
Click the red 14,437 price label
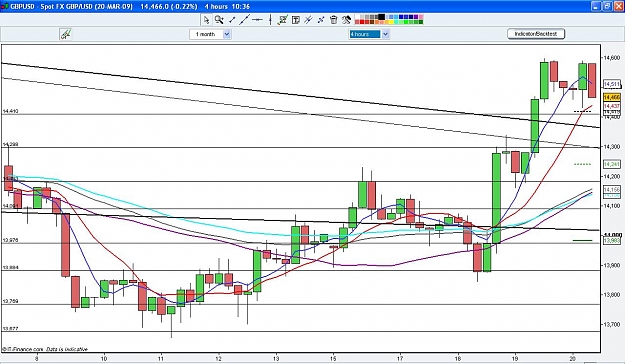coord(612,106)
